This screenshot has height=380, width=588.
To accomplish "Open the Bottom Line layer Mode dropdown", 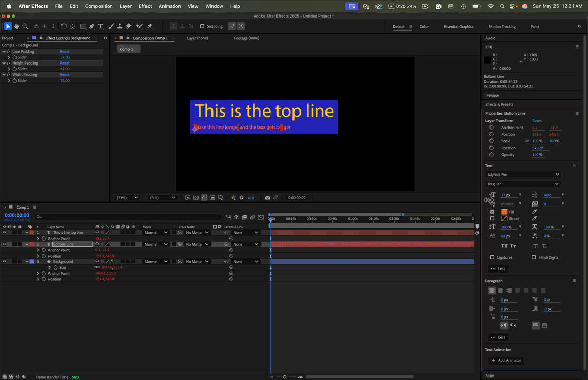I will [x=156, y=244].
